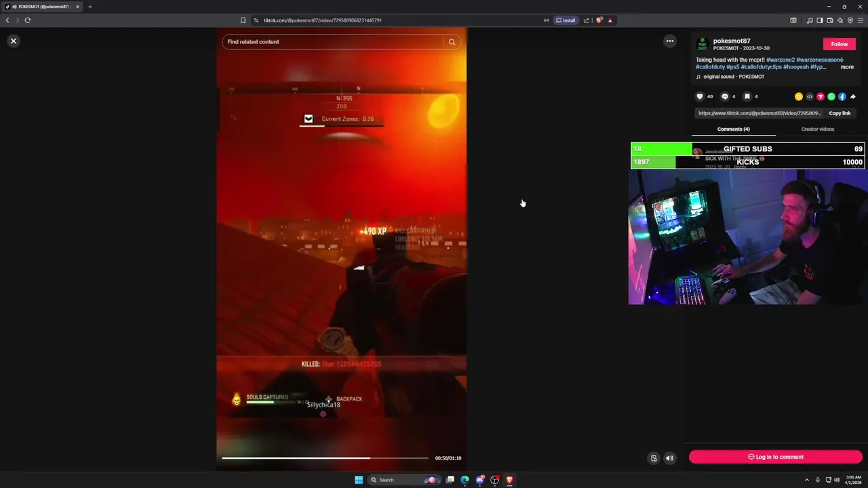Open OBS Studio from the taskbar
This screenshot has height=488, width=868.
(495, 480)
